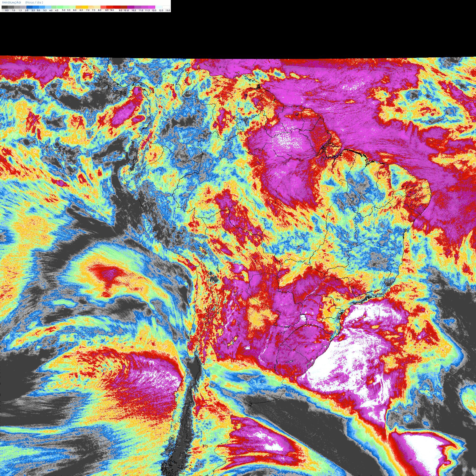Pick the orange swatch between 6.0 and 6.5

(x=79, y=7)
